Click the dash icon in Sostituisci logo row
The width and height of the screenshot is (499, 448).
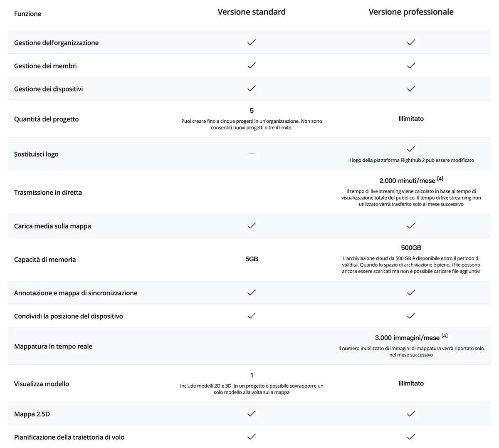click(x=252, y=154)
